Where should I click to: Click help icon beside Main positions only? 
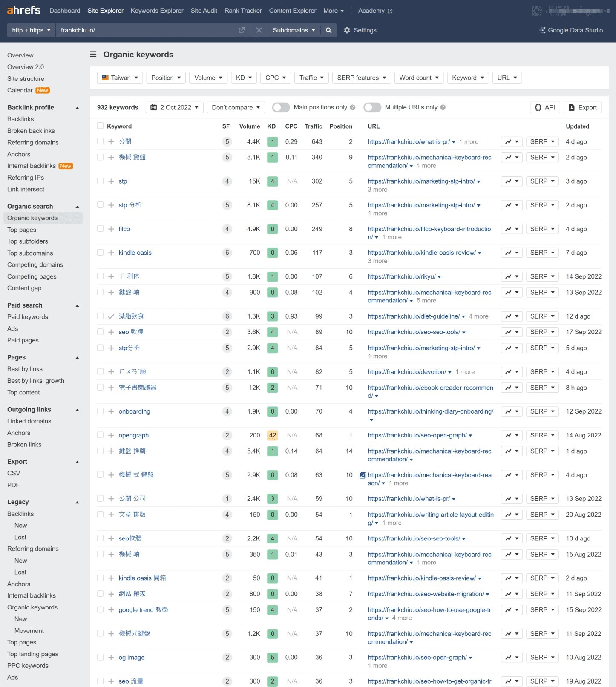[x=353, y=108]
